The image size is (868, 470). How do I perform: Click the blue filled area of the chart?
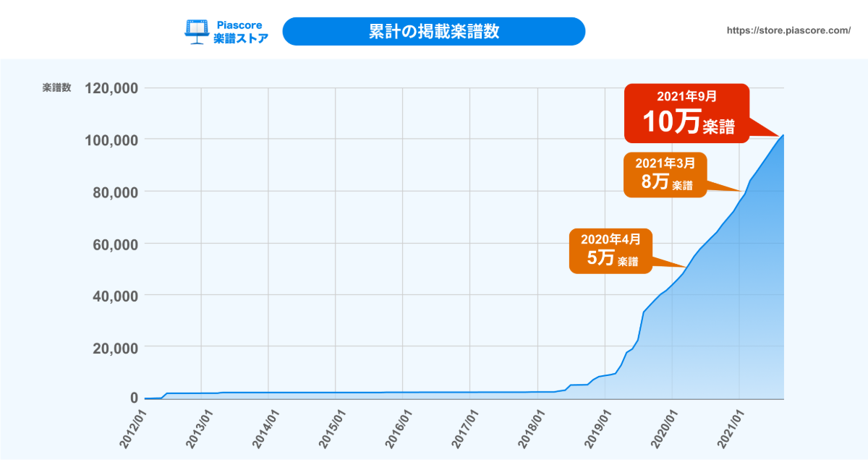[x=723, y=325]
